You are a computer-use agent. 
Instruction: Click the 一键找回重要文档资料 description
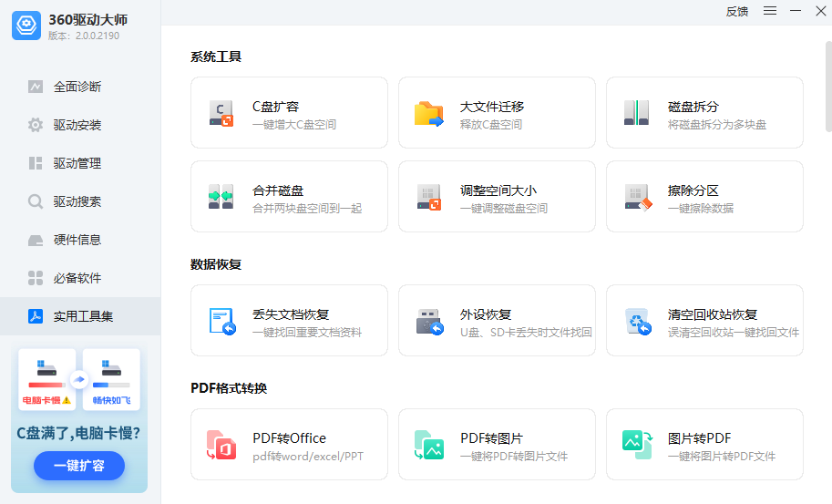[x=307, y=333]
